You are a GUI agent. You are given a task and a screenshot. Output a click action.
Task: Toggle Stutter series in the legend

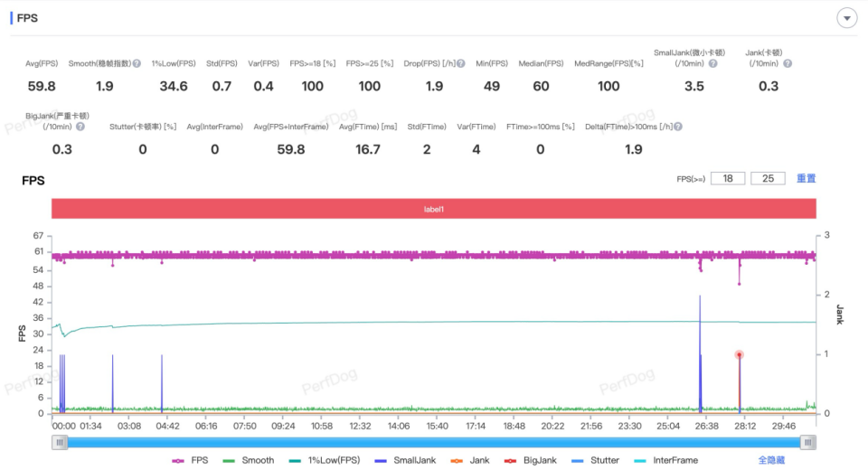tap(595, 460)
